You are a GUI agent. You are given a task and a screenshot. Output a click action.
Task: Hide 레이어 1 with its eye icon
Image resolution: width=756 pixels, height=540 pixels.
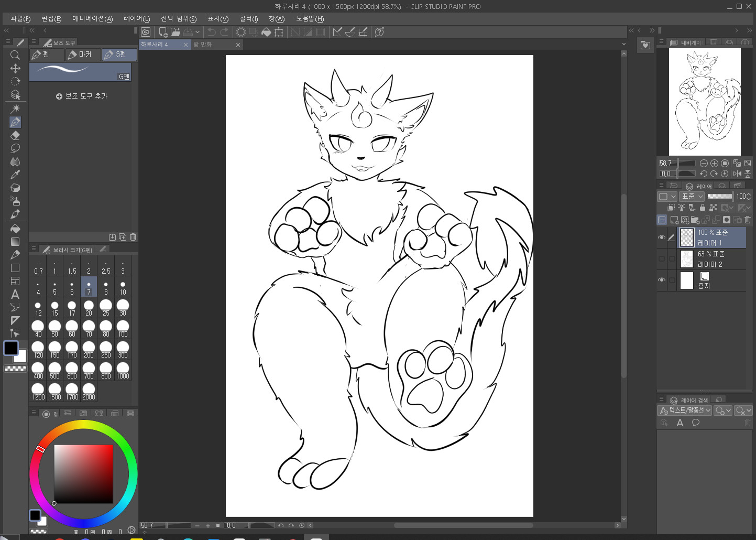(x=662, y=237)
